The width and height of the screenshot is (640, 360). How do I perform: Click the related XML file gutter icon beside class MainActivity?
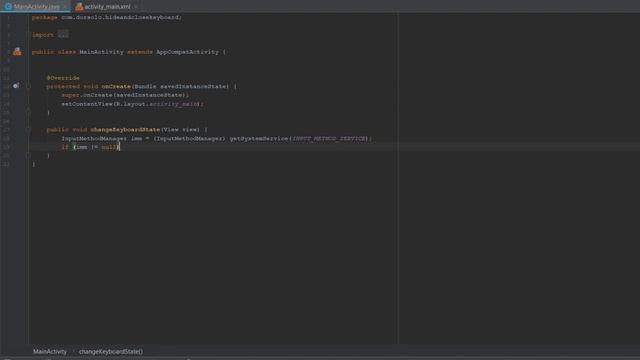click(17, 52)
